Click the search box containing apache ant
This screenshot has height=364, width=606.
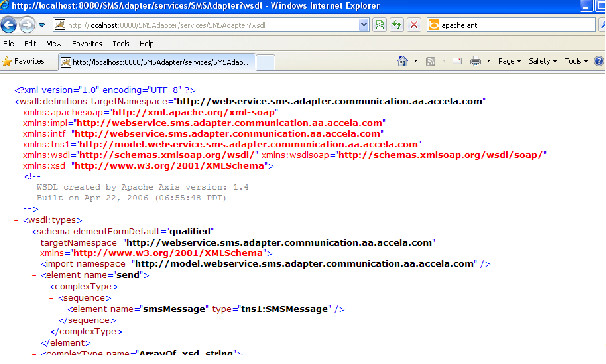511,25
